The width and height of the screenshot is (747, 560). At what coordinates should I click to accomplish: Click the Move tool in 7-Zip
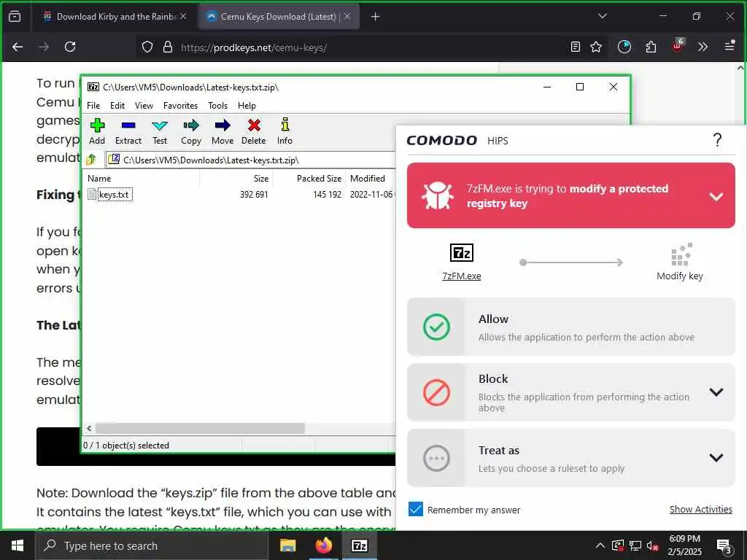(x=222, y=131)
